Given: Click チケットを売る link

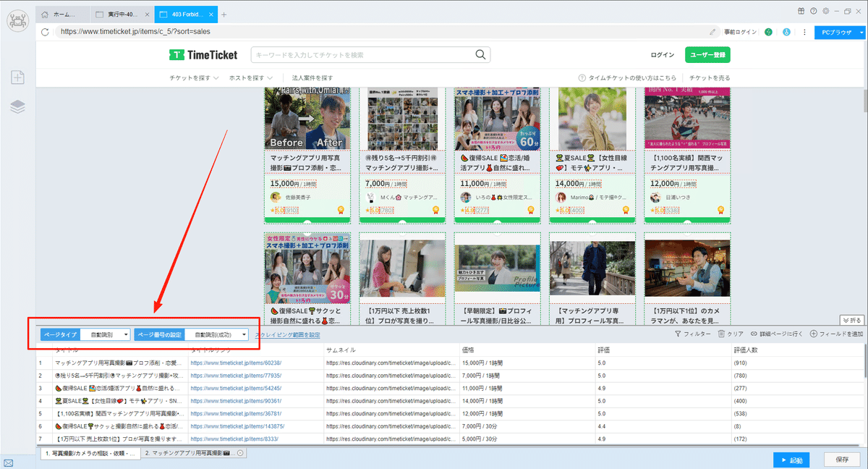Looking at the screenshot, I should pyautogui.click(x=710, y=77).
